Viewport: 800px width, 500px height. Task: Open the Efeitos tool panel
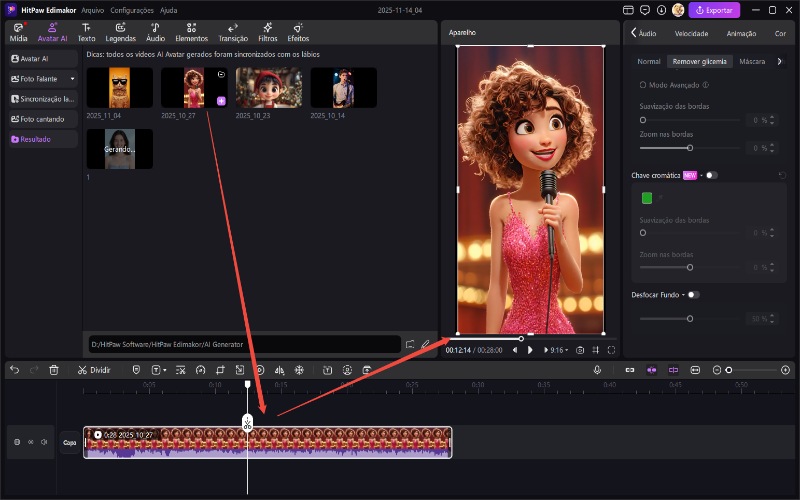(x=298, y=32)
